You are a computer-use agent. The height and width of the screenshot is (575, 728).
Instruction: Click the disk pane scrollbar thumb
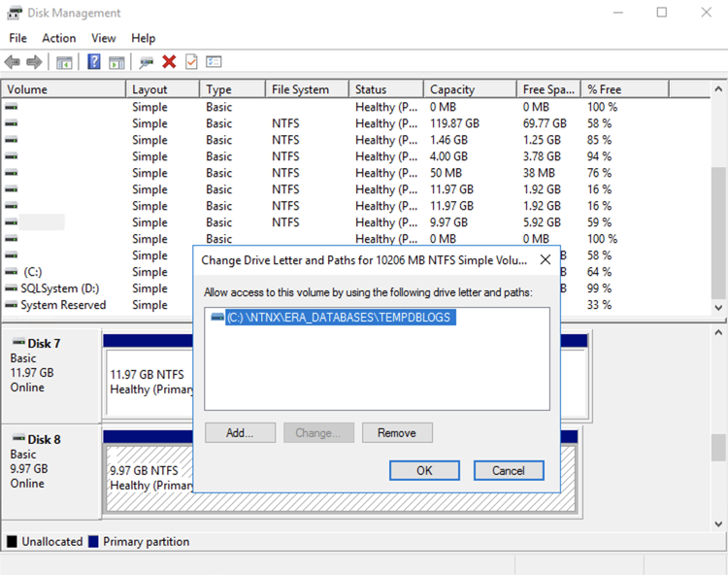(718, 448)
